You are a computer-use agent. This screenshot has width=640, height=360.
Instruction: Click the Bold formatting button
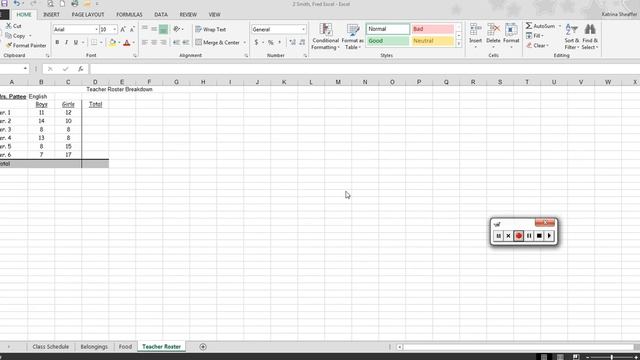[57, 42]
